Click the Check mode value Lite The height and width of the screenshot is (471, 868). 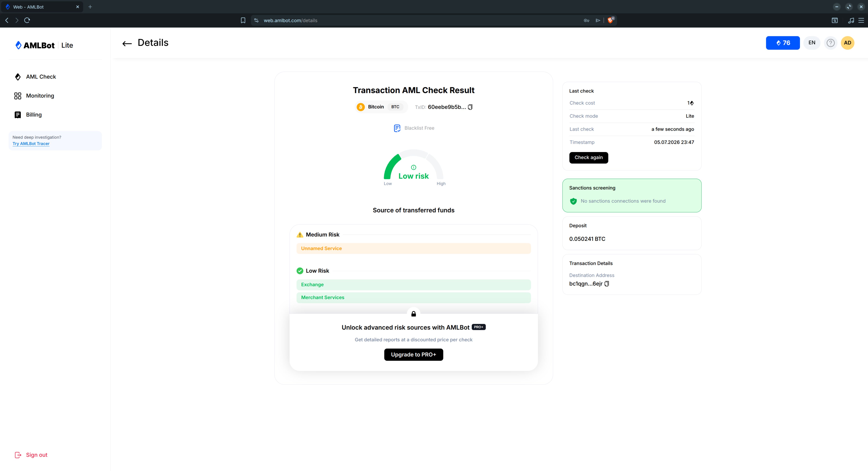point(689,116)
